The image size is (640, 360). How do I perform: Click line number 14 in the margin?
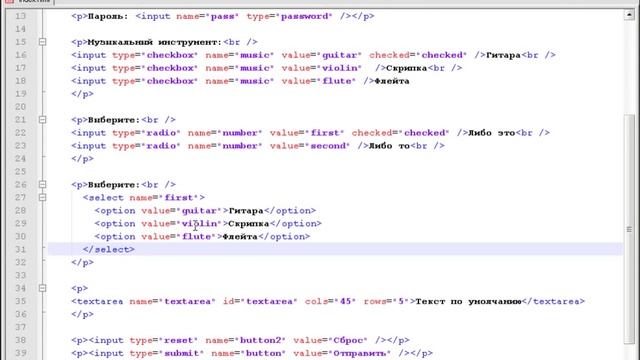20,29
